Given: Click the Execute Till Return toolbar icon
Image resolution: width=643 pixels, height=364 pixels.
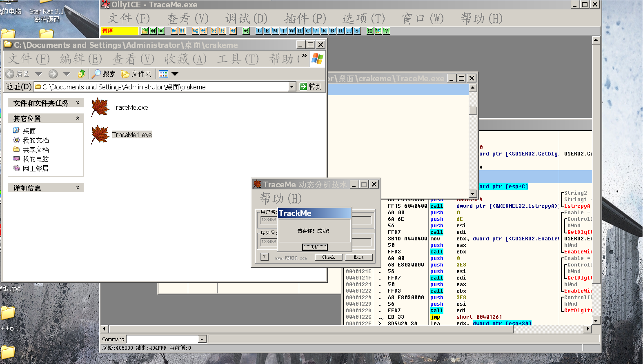Looking at the screenshot, I should 233,31.
